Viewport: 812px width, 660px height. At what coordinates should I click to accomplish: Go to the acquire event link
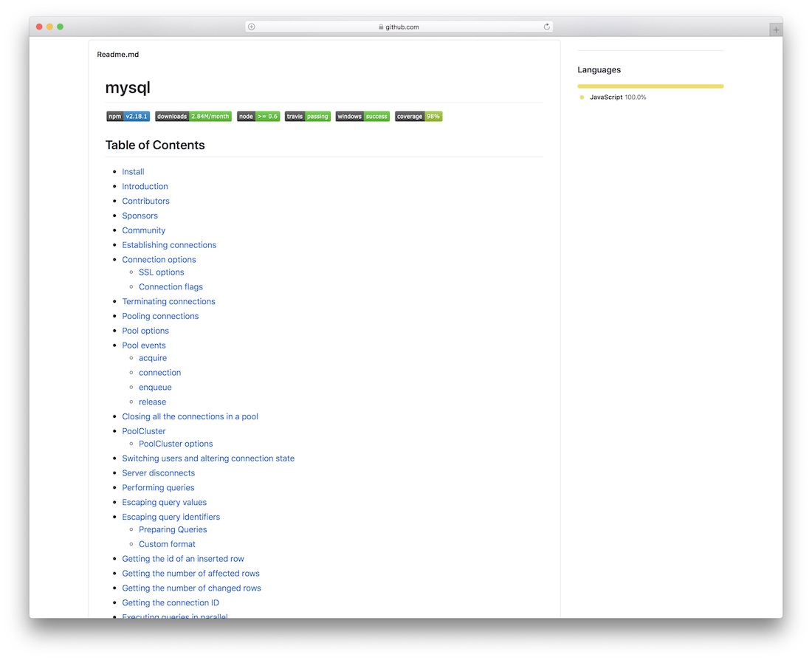153,358
